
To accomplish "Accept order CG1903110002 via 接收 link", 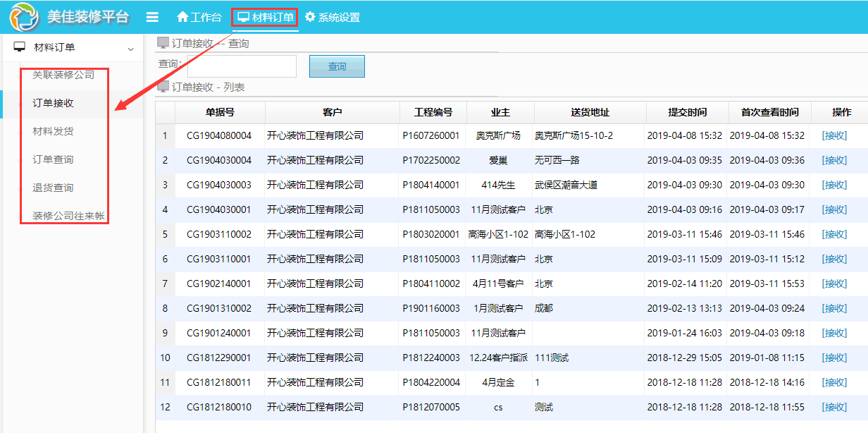I will 834,234.
